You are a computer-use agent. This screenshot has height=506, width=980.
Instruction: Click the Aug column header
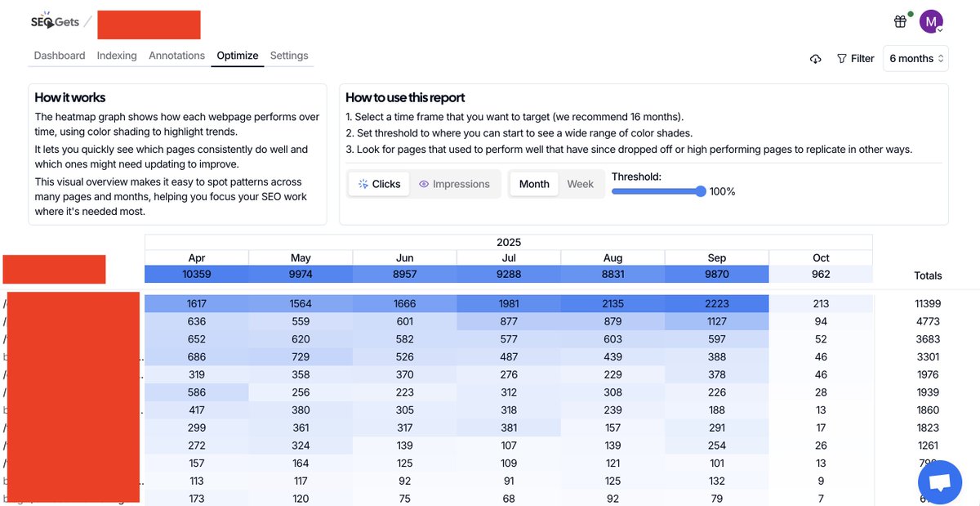pyautogui.click(x=612, y=257)
